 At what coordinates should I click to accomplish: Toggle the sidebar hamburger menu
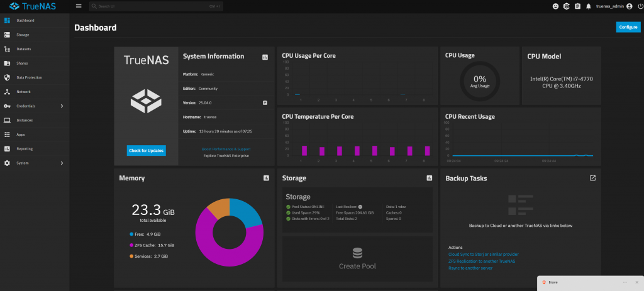[79, 6]
